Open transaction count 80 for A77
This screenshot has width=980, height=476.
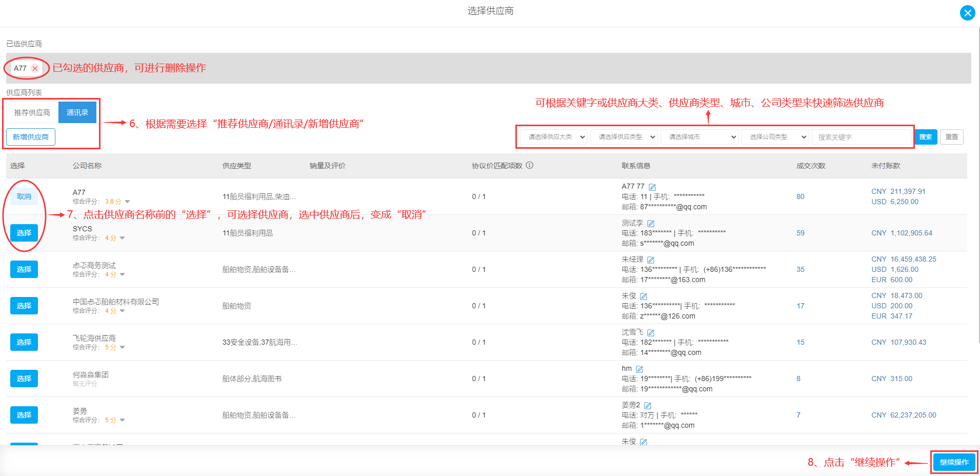(801, 196)
